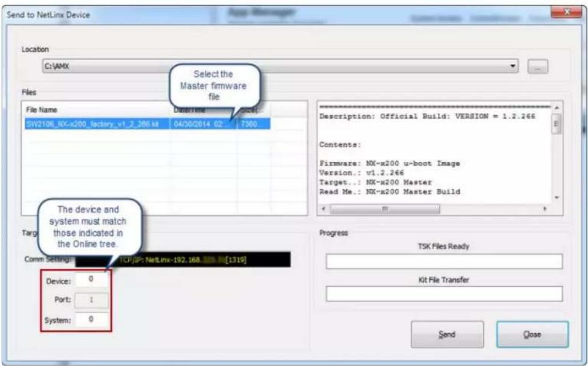The height and width of the screenshot is (366, 588).
Task: Click the Device number field
Action: (91, 280)
